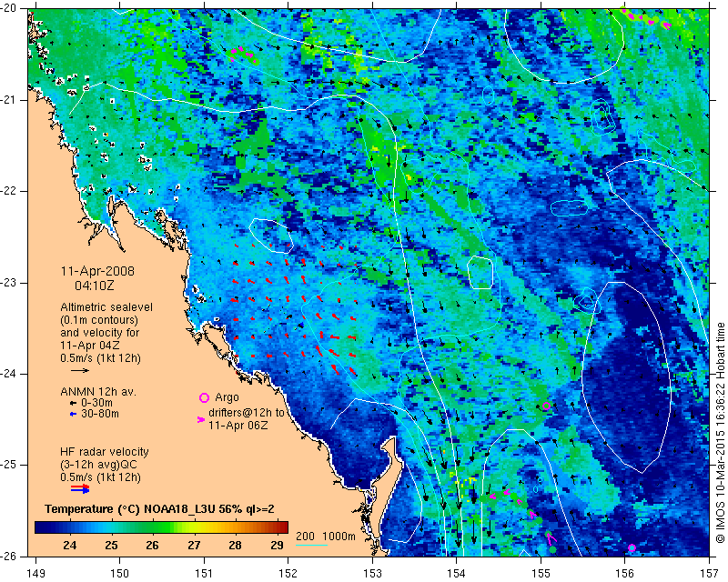Screen dimensions: 728x582
Task: Click the altimetric velocity scale arrow
Action: 80,370
